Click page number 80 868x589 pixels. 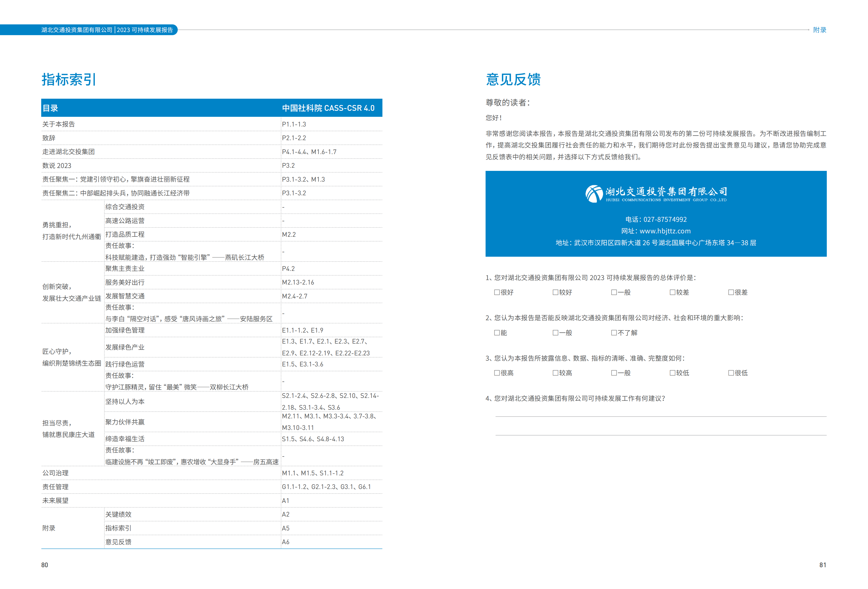[45, 565]
